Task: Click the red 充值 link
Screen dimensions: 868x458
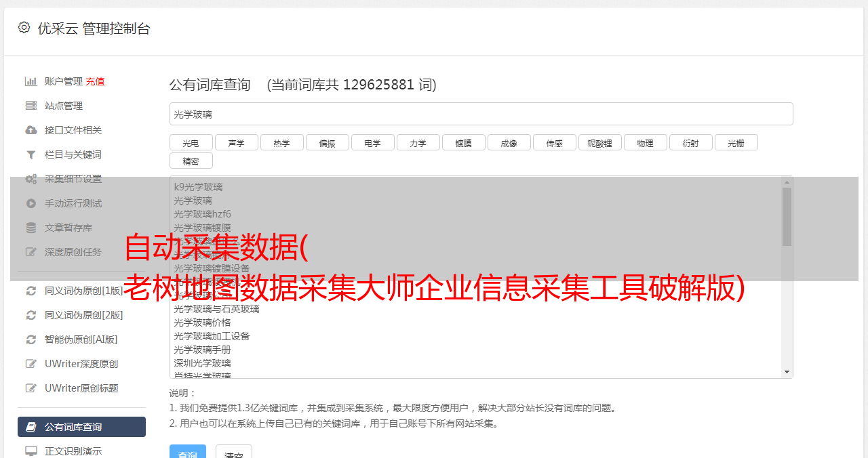Action: [x=95, y=81]
